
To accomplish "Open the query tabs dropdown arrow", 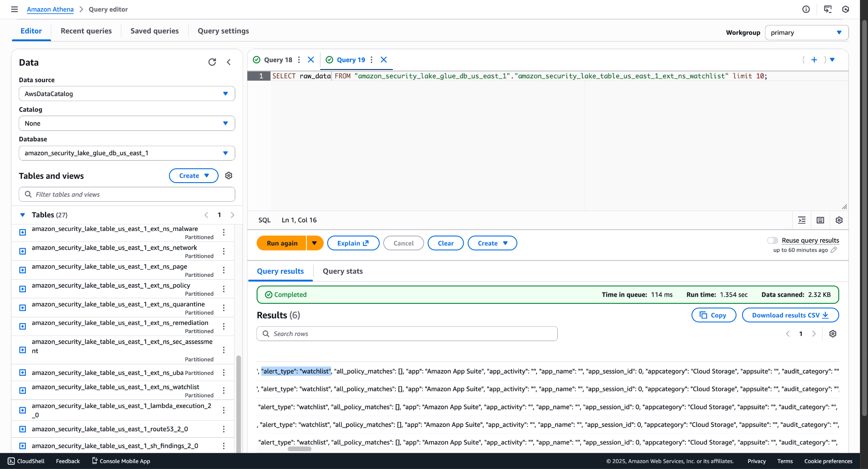I will (832, 60).
